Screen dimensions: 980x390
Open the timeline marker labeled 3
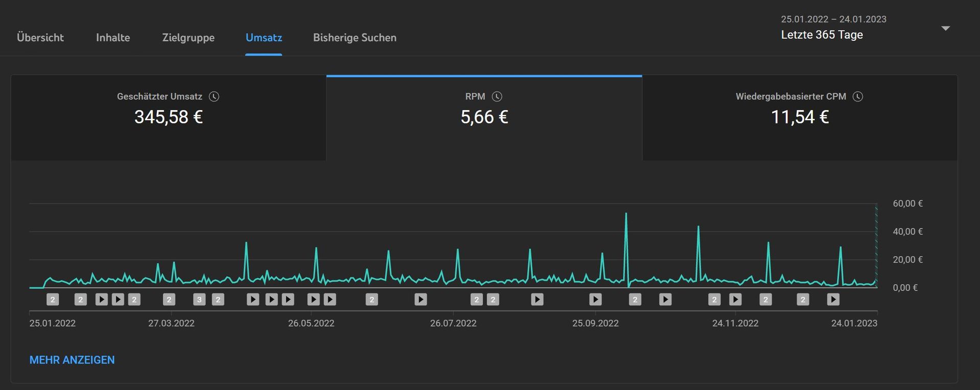pos(200,300)
